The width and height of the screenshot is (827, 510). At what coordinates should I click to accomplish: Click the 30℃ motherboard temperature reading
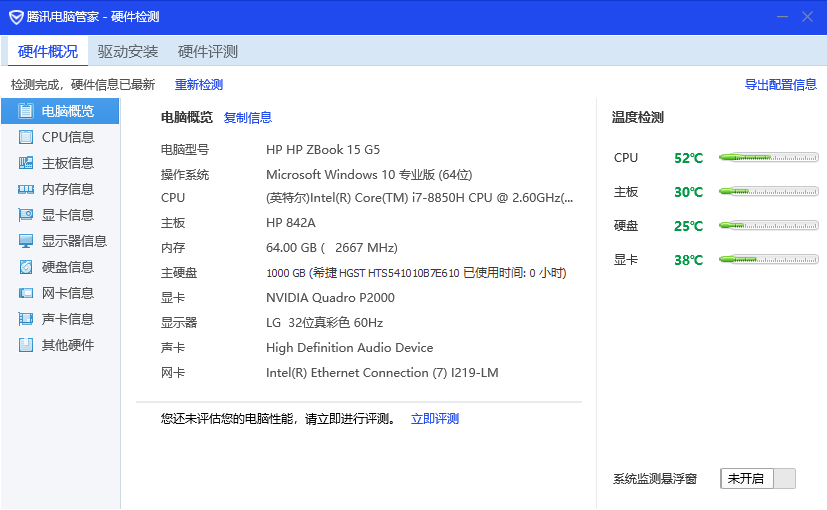tap(688, 192)
